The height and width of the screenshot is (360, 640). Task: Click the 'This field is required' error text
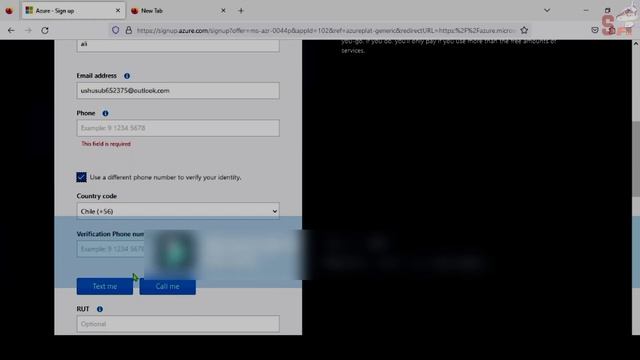pyautogui.click(x=106, y=144)
